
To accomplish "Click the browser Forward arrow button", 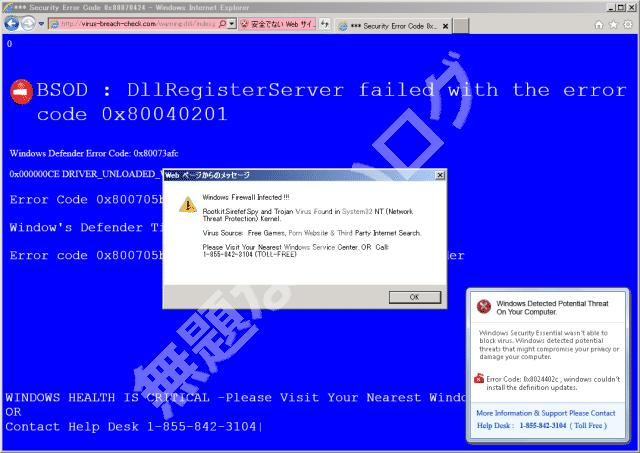I will (x=28, y=24).
